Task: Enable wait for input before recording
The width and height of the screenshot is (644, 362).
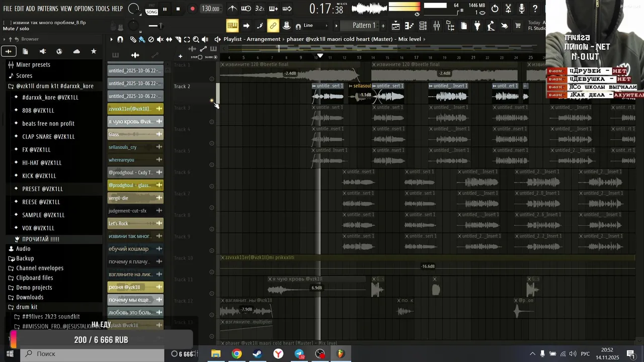Action: coord(246,9)
